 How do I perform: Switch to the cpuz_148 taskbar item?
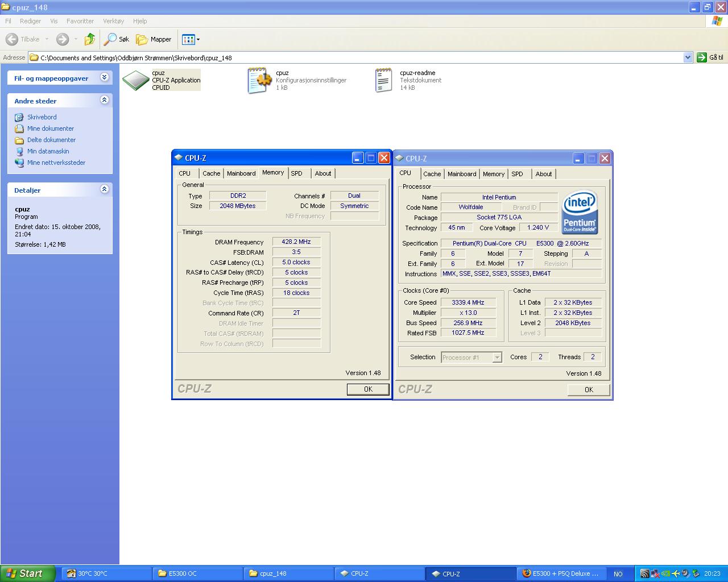pyautogui.click(x=289, y=573)
